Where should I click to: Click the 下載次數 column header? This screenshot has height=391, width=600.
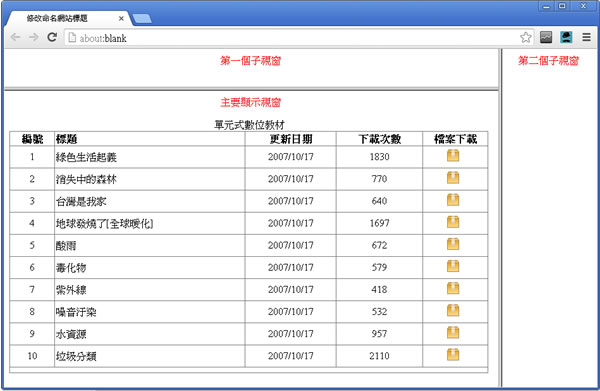pos(380,139)
